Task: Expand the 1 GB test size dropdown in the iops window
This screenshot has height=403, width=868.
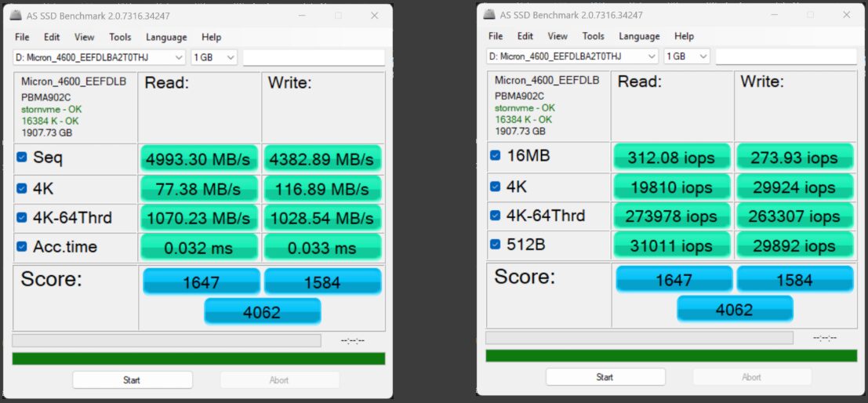Action: pos(687,56)
